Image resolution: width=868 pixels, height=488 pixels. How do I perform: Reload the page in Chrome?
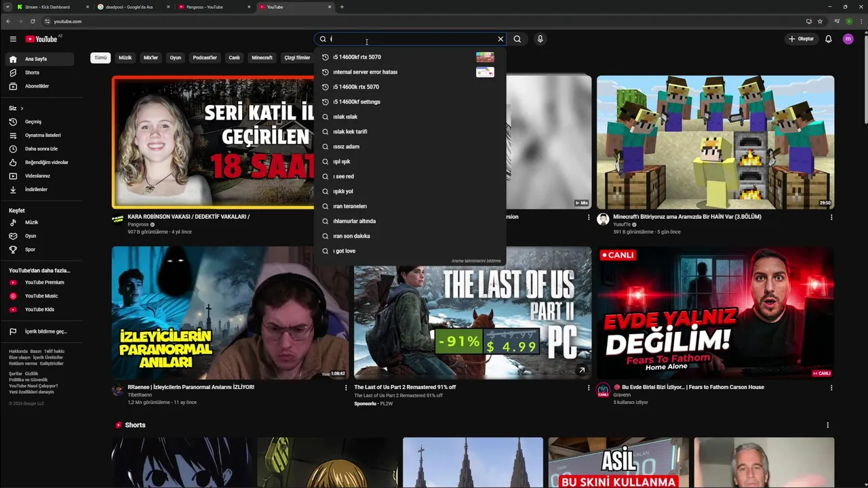click(x=33, y=21)
